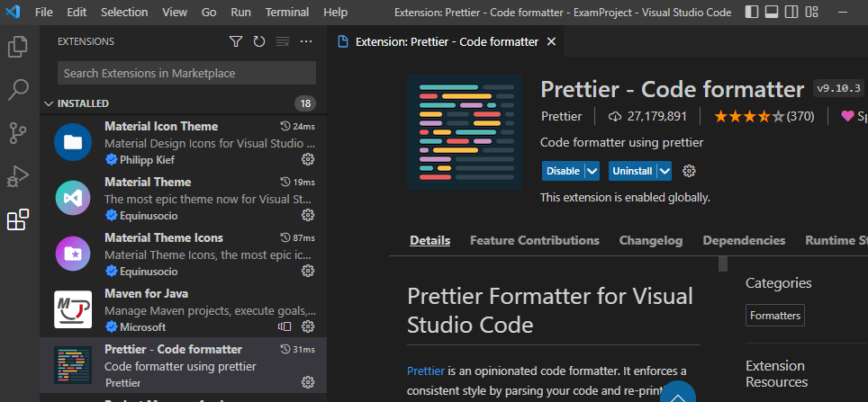
Task: Open the Run menu
Action: tap(240, 13)
